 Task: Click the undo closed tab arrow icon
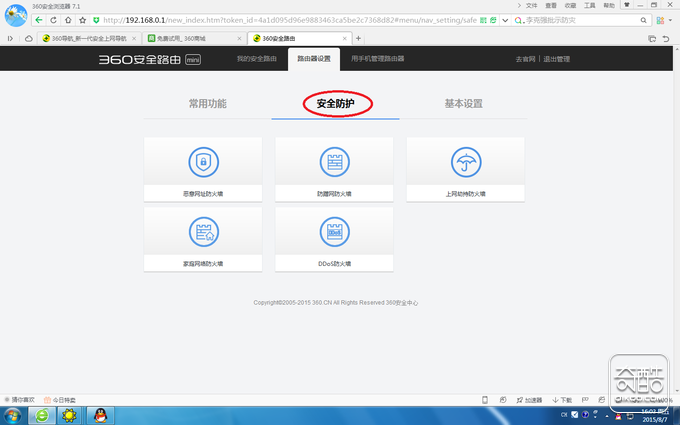pyautogui.click(x=666, y=39)
